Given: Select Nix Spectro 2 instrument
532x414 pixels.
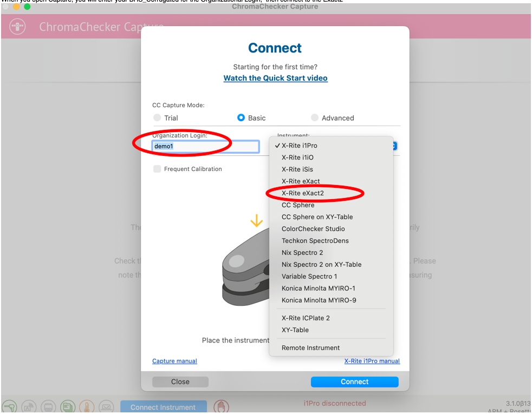Looking at the screenshot, I should click(x=331, y=252).
